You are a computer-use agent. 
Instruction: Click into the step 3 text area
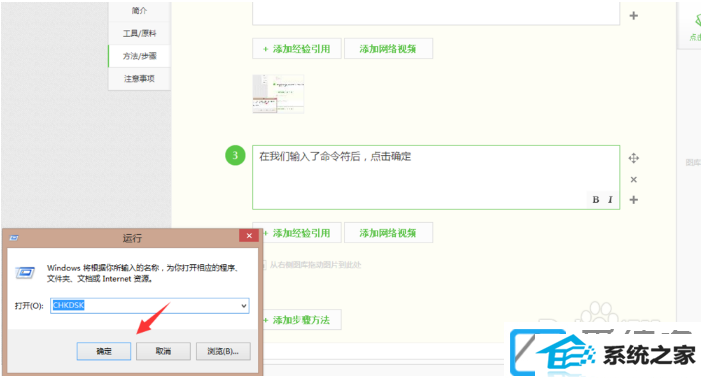[x=436, y=177]
